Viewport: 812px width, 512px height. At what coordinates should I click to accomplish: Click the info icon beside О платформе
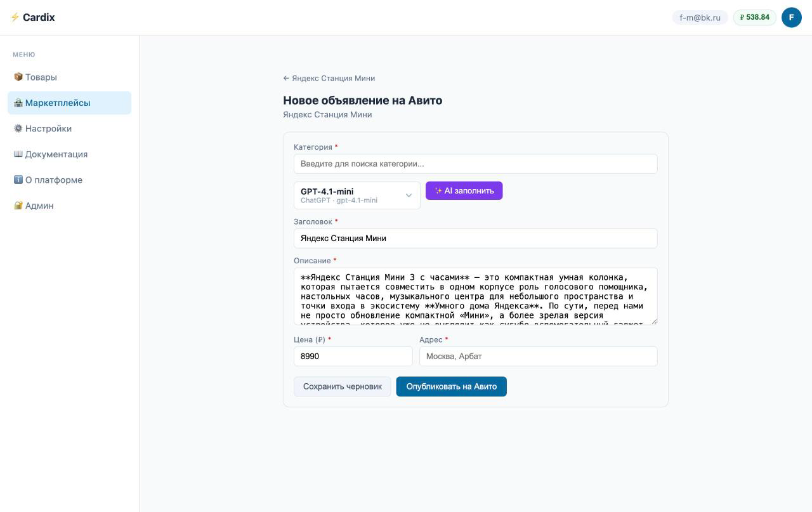[x=18, y=180]
